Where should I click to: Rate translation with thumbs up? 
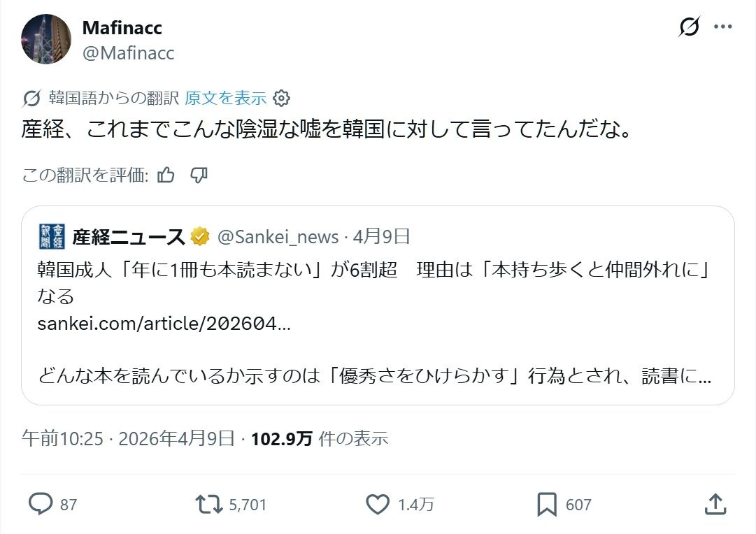166,175
